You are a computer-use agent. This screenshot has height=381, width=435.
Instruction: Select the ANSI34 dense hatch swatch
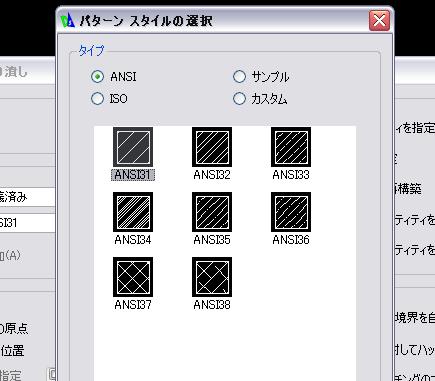click(x=133, y=212)
